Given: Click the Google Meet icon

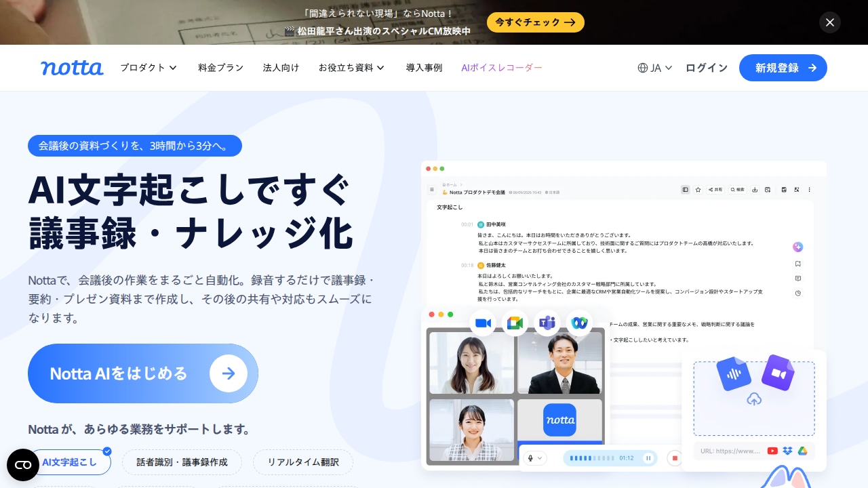Looking at the screenshot, I should (x=515, y=323).
